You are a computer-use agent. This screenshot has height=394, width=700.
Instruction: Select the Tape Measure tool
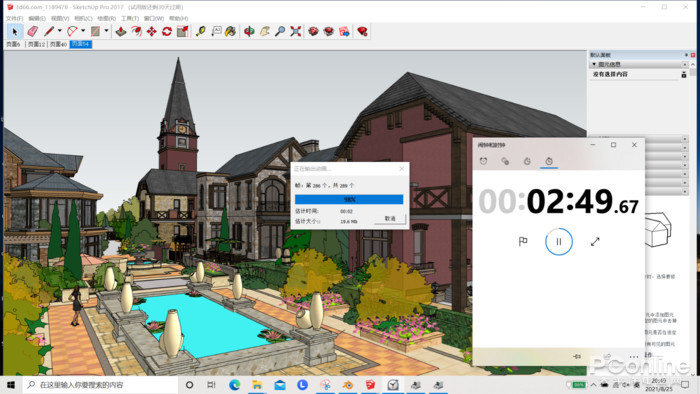point(200,31)
